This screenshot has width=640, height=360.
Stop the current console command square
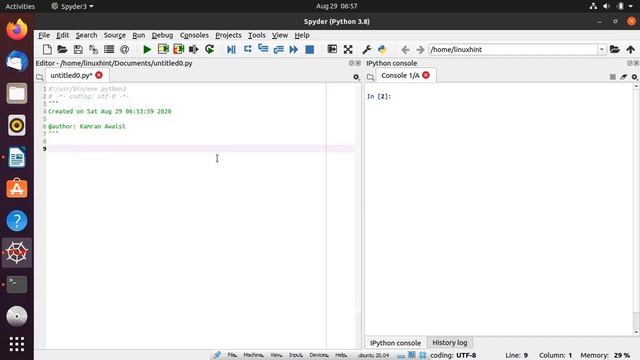coord(613,77)
